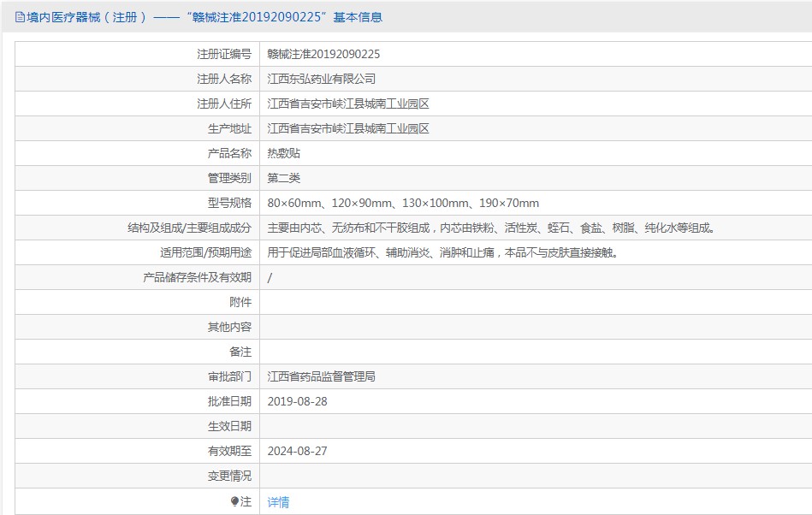Click the 备注 label

pos(240,352)
